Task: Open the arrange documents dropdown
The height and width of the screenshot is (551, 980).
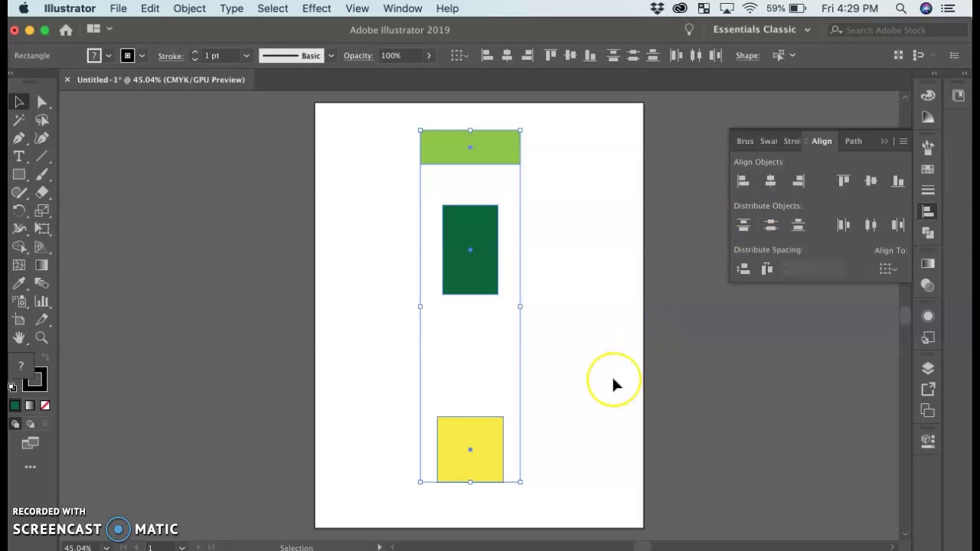Action: tap(100, 29)
